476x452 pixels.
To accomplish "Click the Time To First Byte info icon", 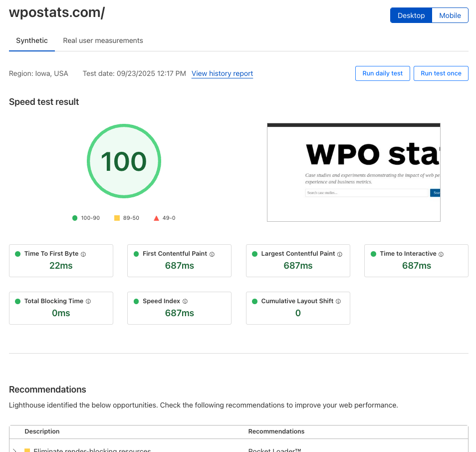I will [x=83, y=254].
